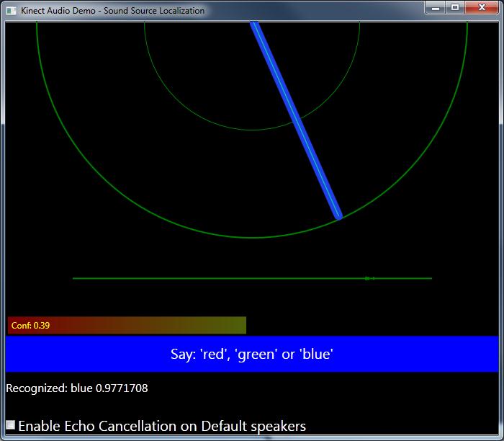Click the "Recognized: blue 0.9771708" text
504x441 pixels.
(77, 388)
